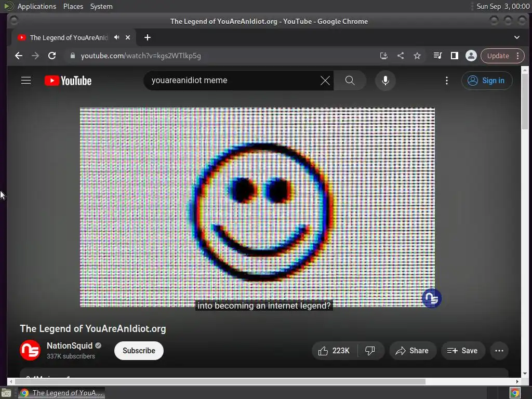Dislike this video
532x399 pixels.
click(x=370, y=351)
